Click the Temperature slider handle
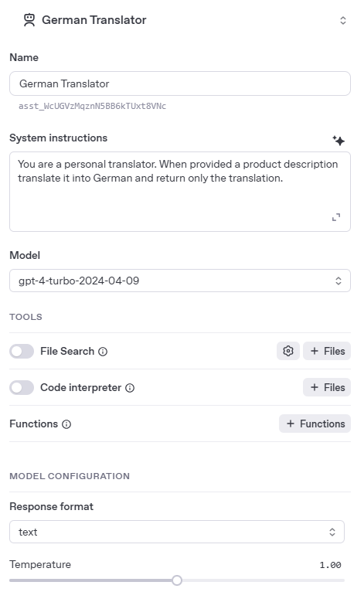Viewport: 364px width, 592px height. tap(177, 580)
